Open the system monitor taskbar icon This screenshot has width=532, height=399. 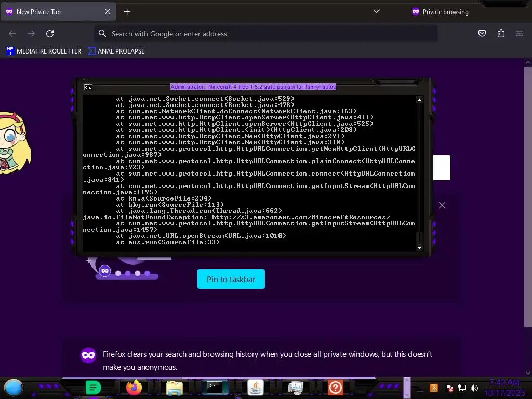click(296, 388)
